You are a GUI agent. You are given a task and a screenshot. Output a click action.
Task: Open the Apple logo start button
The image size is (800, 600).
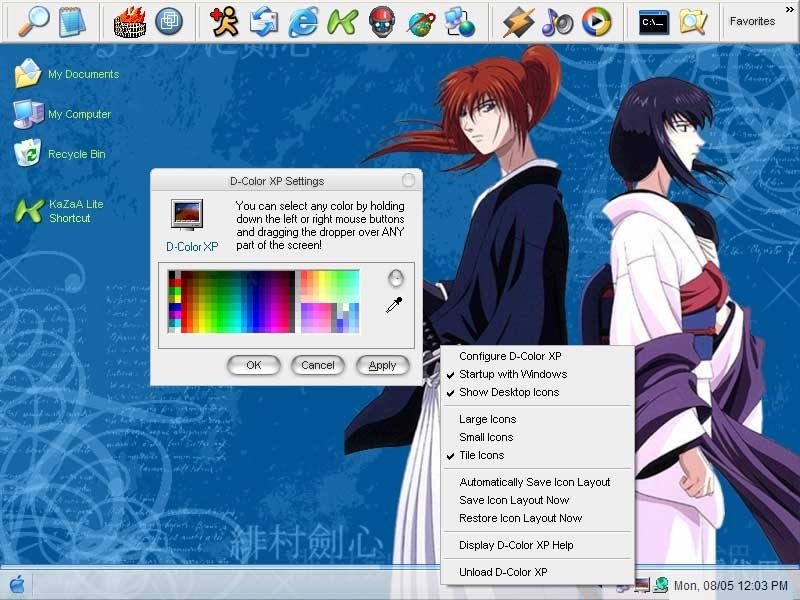[x=17, y=585]
